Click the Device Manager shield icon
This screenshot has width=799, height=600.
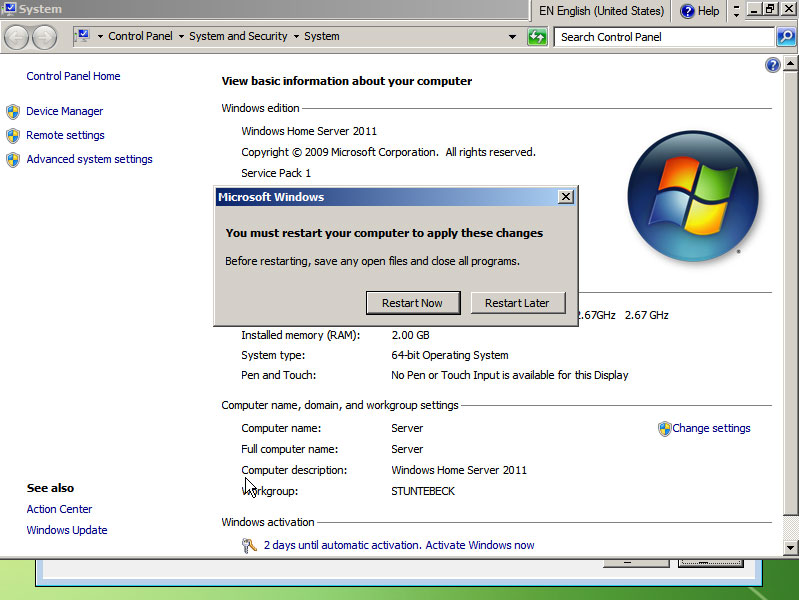pos(13,112)
